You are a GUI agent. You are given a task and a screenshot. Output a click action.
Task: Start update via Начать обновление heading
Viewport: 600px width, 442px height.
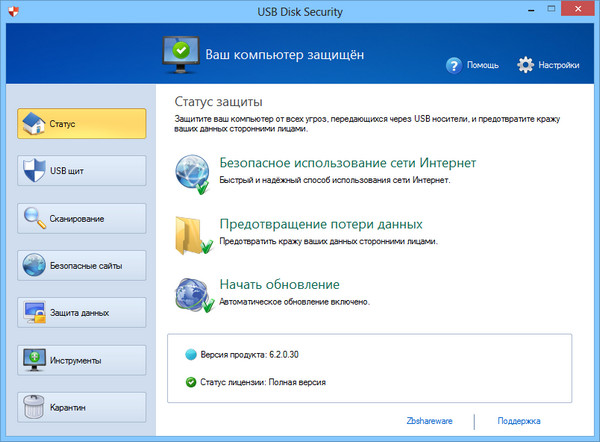click(279, 284)
